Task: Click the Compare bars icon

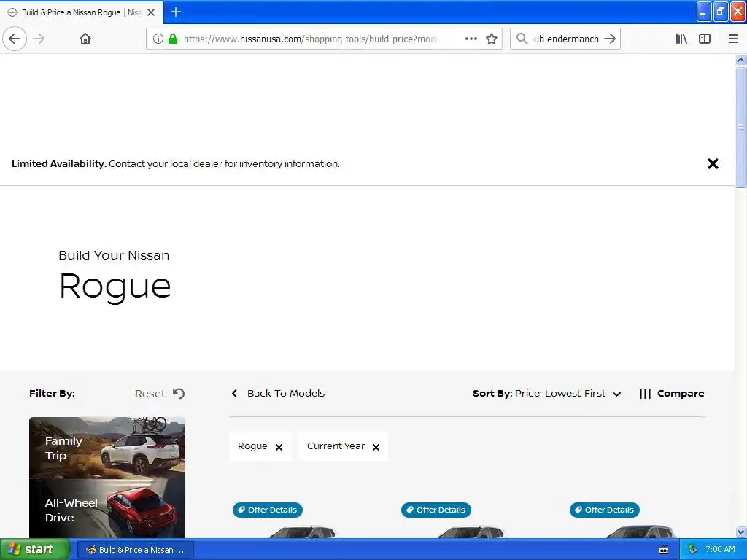Action: (x=645, y=394)
